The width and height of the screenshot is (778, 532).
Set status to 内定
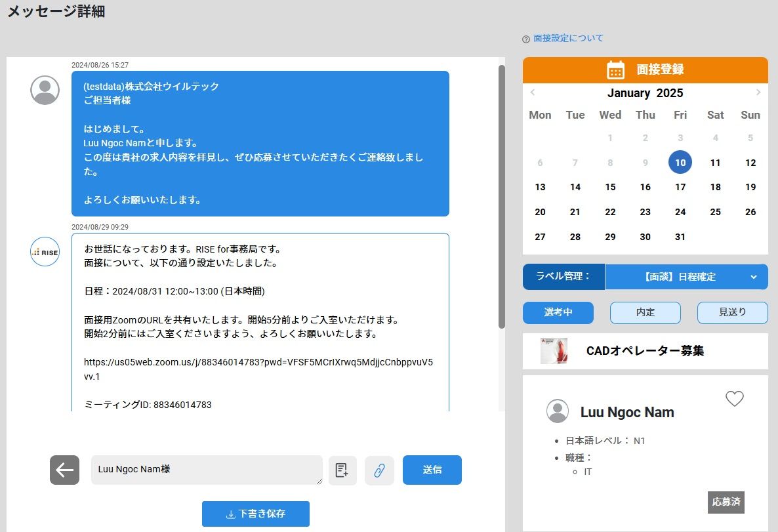[645, 313]
